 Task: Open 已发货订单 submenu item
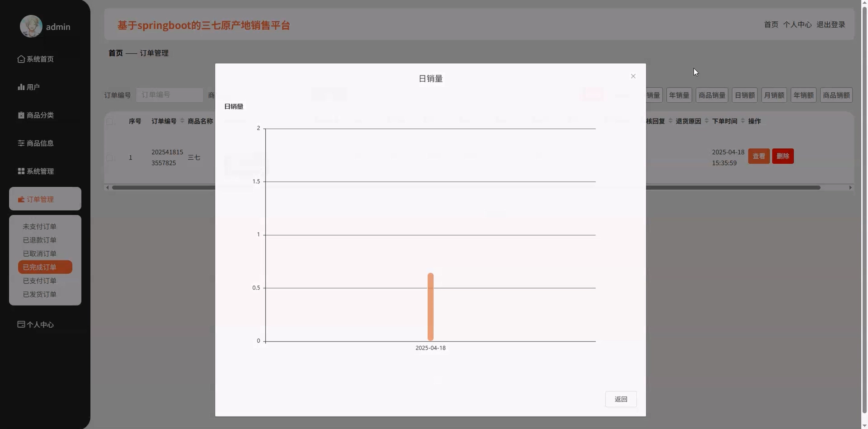[39, 294]
